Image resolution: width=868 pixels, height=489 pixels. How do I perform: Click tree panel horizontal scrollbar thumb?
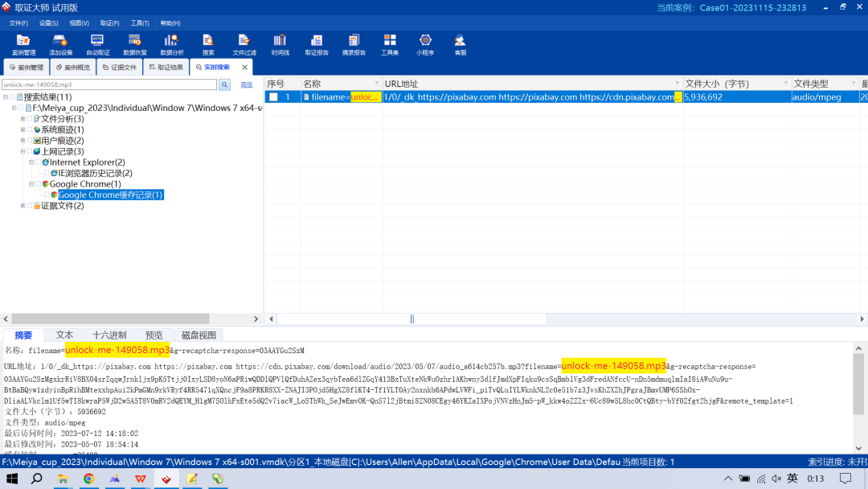[x=110, y=319]
